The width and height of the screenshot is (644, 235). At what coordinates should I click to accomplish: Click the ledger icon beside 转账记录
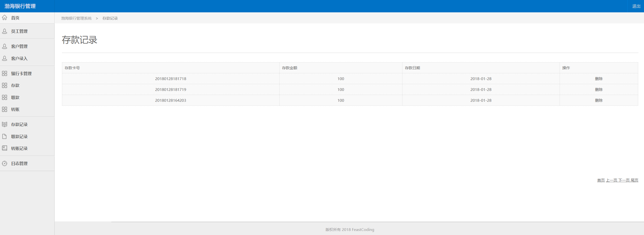point(5,148)
